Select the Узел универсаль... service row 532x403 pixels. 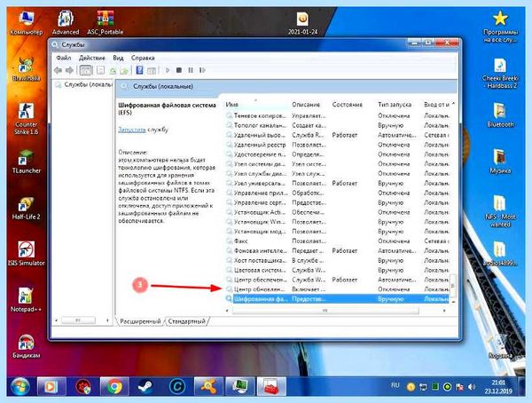(338, 183)
